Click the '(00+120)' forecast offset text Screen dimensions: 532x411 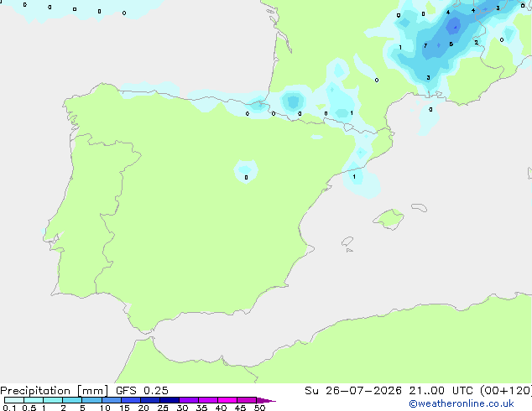506,391
